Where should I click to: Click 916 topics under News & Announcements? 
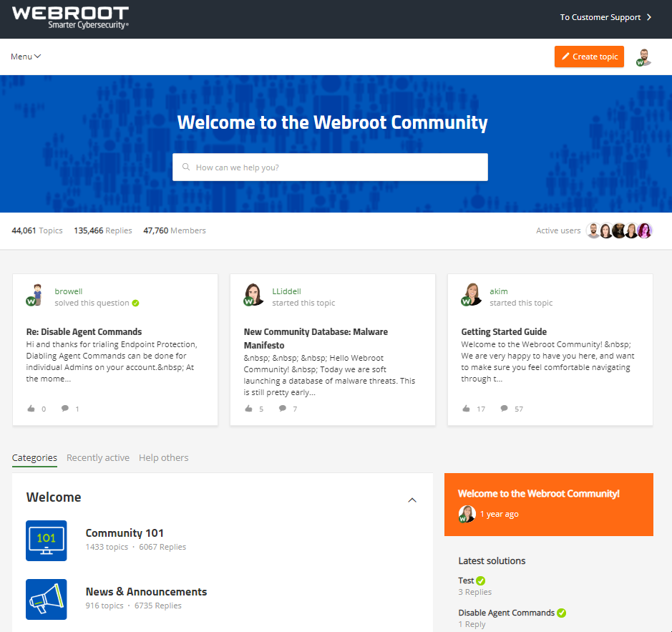coord(104,606)
